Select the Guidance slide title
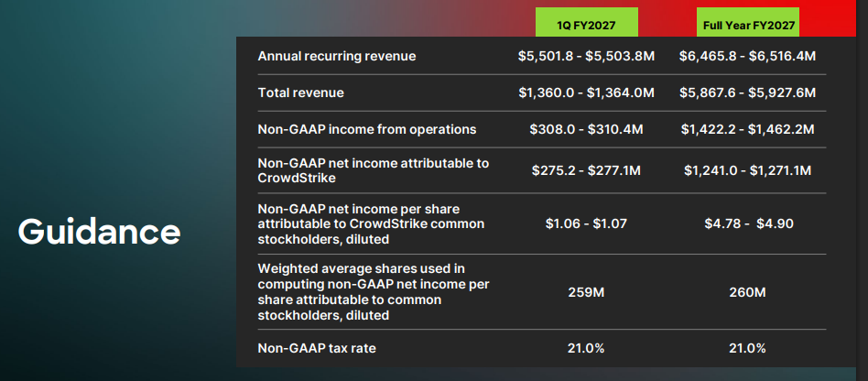 point(99,231)
